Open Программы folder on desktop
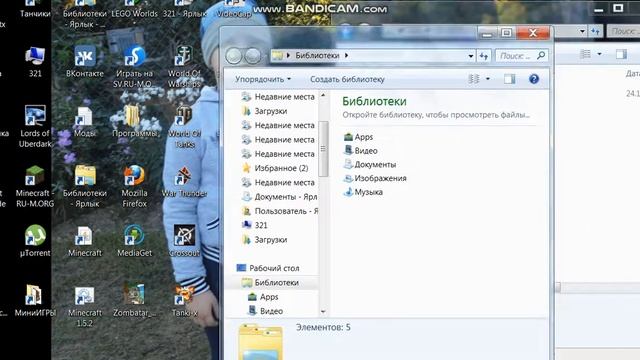This screenshot has width=640, height=360. point(134,122)
